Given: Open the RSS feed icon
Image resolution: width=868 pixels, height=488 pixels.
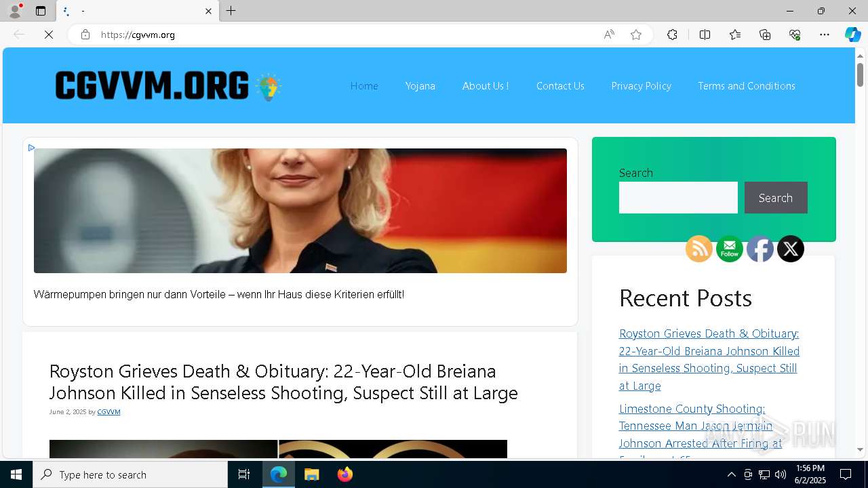Looking at the screenshot, I should 699,249.
